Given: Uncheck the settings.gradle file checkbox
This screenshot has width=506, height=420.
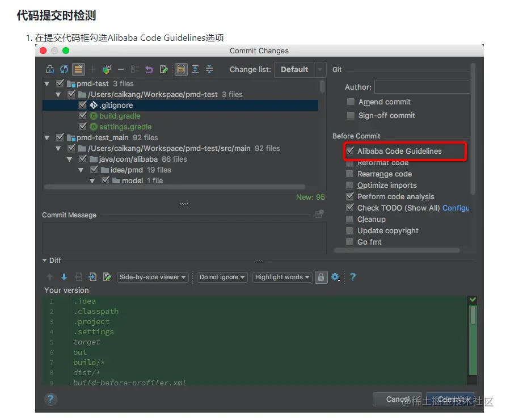Looking at the screenshot, I should pyautogui.click(x=83, y=126).
